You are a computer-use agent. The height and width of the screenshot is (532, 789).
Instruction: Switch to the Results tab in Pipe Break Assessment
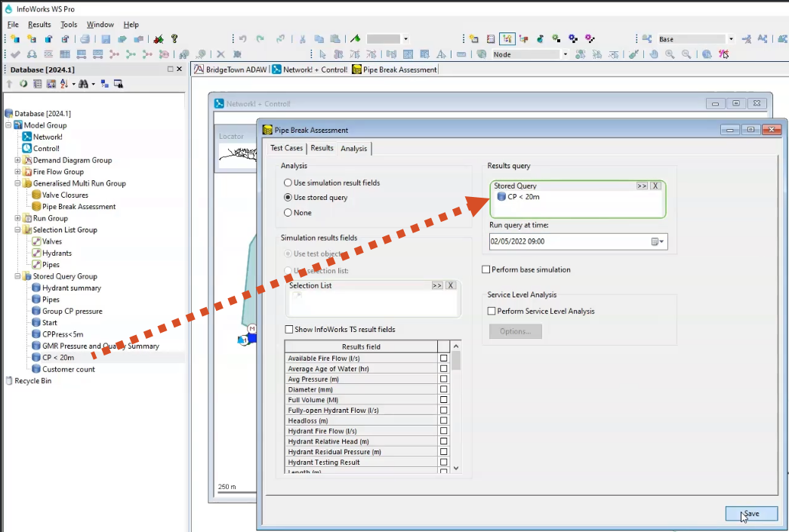pos(322,148)
